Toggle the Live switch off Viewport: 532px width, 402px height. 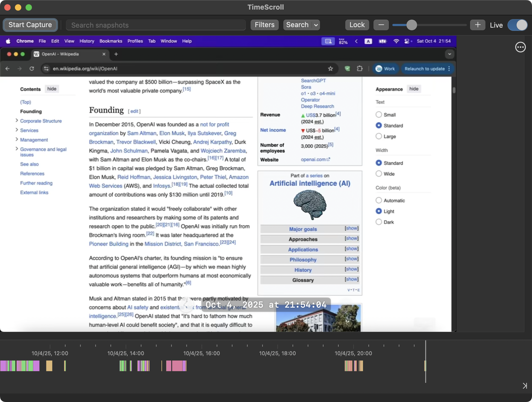pos(517,25)
